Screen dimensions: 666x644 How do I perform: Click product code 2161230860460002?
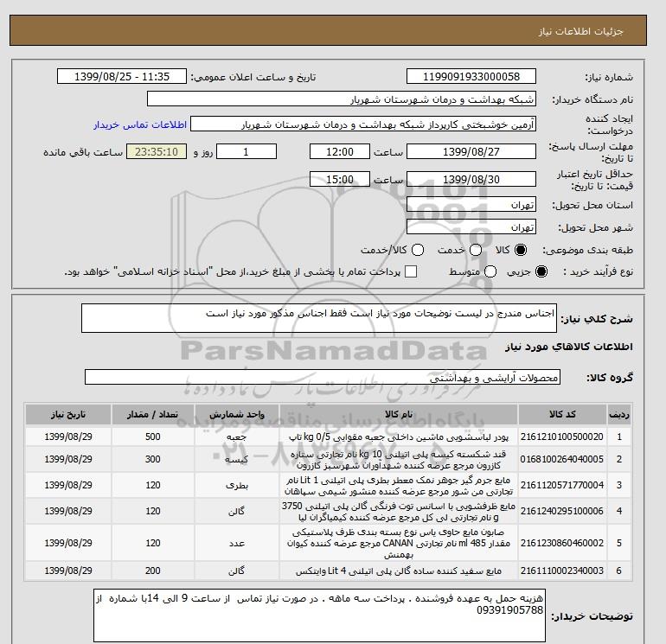[x=562, y=543]
